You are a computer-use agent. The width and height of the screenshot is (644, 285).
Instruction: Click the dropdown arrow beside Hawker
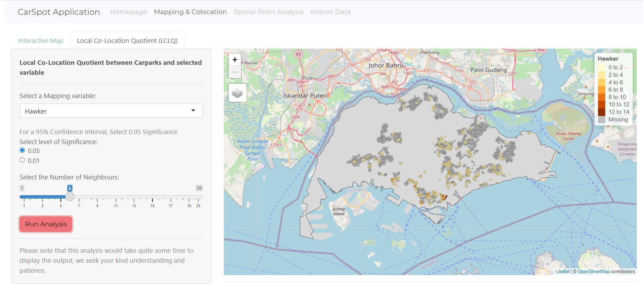(x=193, y=110)
